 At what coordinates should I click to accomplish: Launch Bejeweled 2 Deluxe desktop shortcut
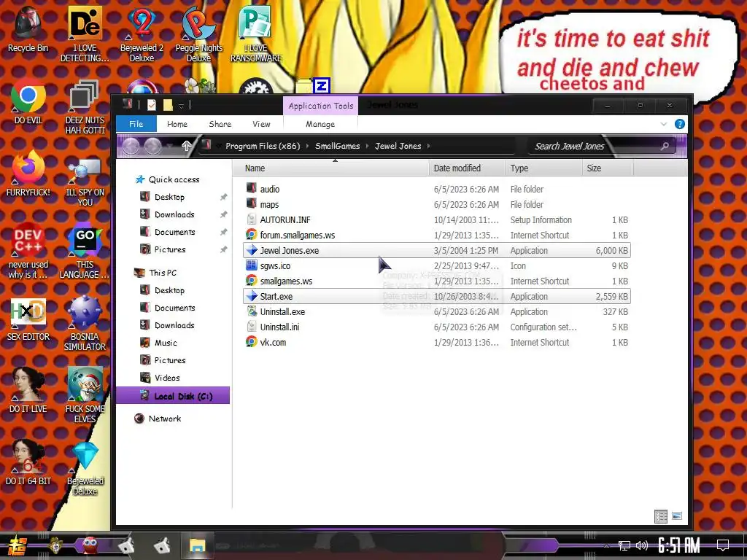coord(142,34)
